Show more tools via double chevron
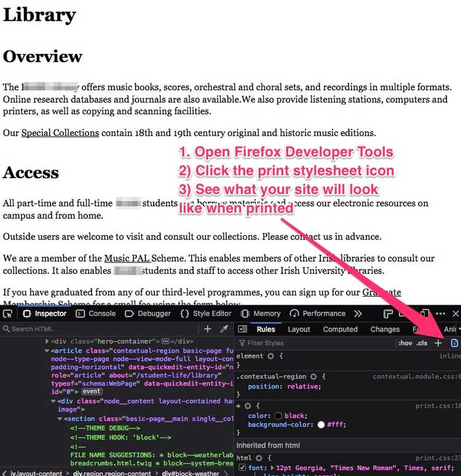This screenshot has height=476, width=461. click(x=358, y=313)
